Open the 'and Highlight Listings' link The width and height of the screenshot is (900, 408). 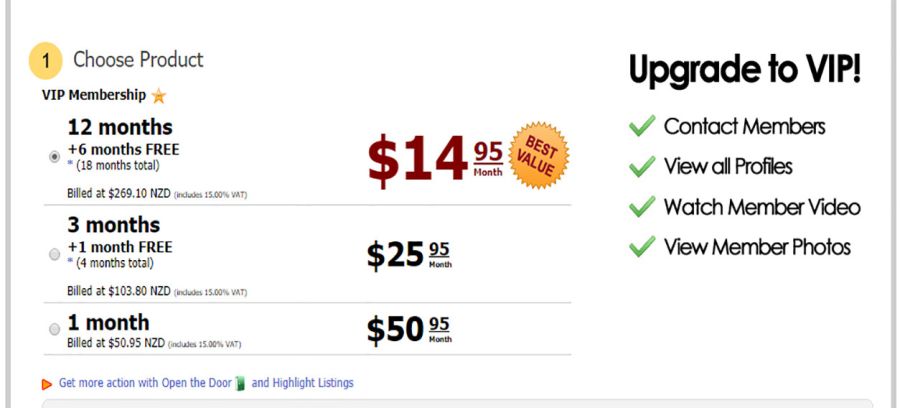[302, 383]
